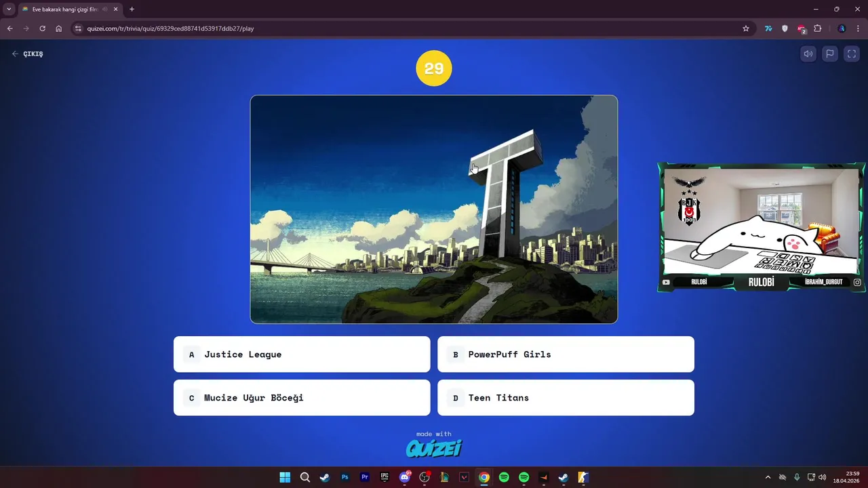Screen dimensions: 868x488
Task: Click the quizei.com address bar URL
Action: coord(170,28)
